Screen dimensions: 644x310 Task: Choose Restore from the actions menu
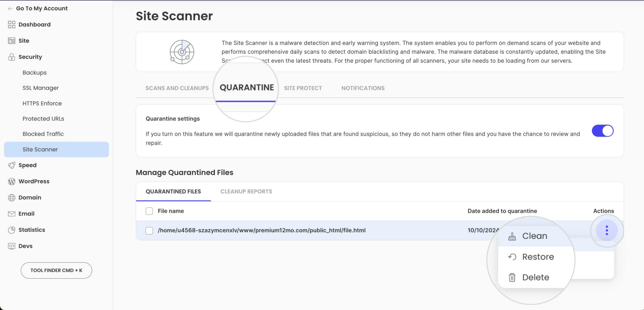click(538, 257)
